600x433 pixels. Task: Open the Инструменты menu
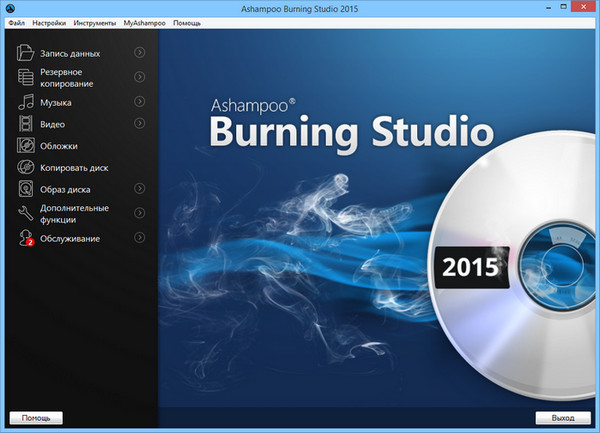95,21
